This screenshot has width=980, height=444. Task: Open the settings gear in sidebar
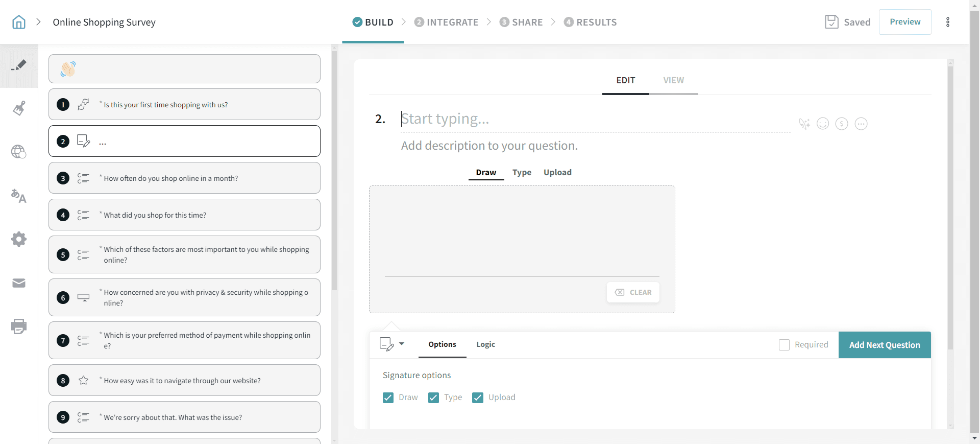point(19,239)
